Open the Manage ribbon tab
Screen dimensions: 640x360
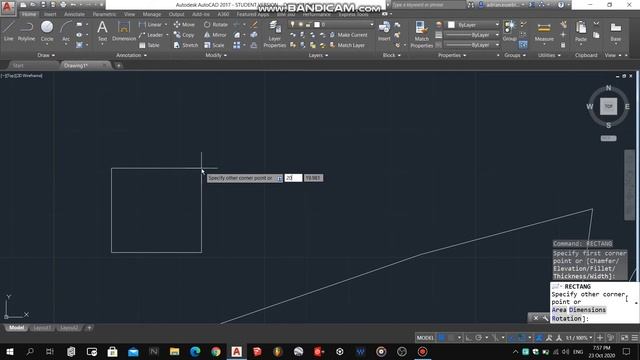(151, 14)
